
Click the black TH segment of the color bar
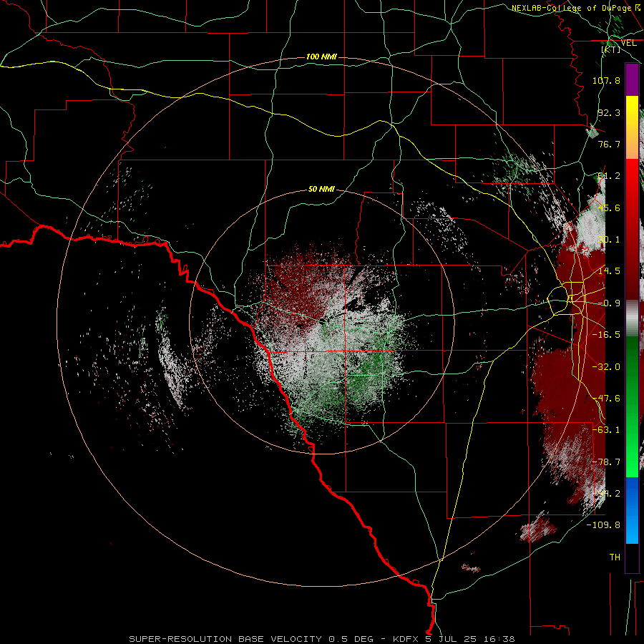pyautogui.click(x=632, y=557)
